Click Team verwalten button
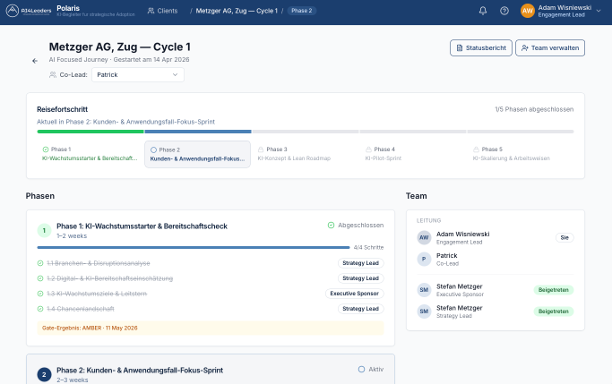612x384 pixels. (550, 48)
